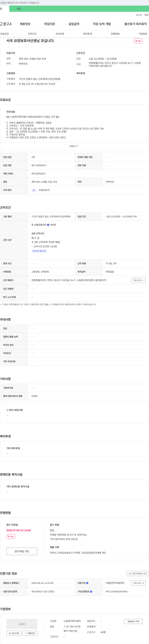Click 사회보험 value 고용보험, 산재보험

click(40, 272)
